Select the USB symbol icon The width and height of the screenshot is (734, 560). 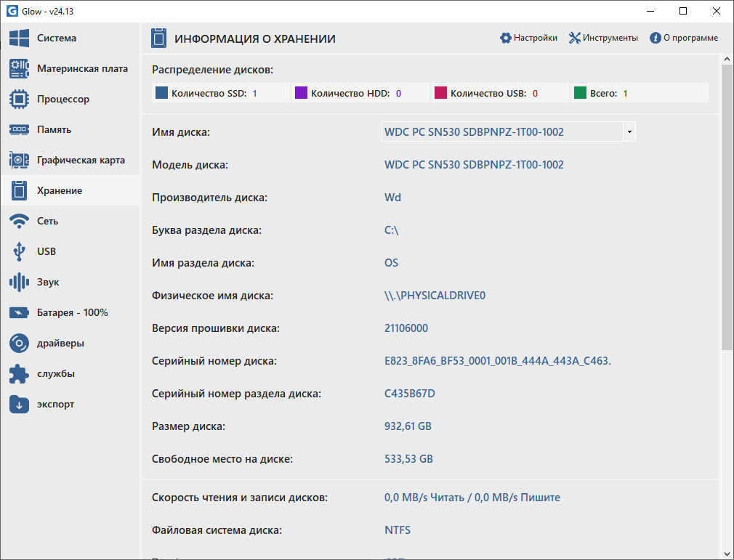(x=19, y=252)
